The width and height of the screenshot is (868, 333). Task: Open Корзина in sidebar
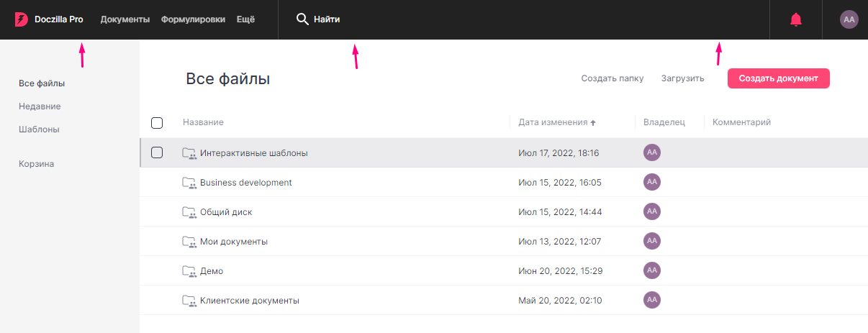point(37,164)
